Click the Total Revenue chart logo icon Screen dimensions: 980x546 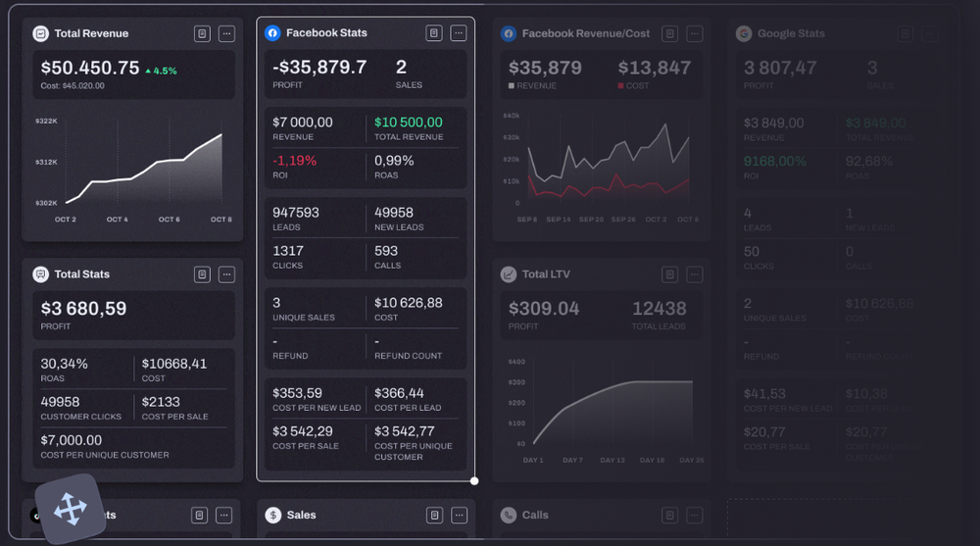pos(40,33)
